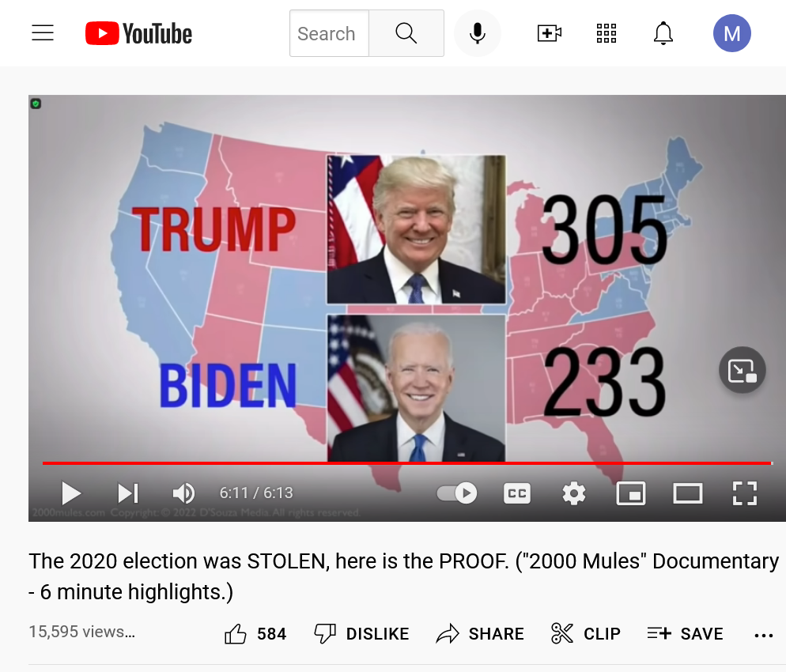Skip to the next video
The height and width of the screenshot is (672, 786).
(128, 493)
